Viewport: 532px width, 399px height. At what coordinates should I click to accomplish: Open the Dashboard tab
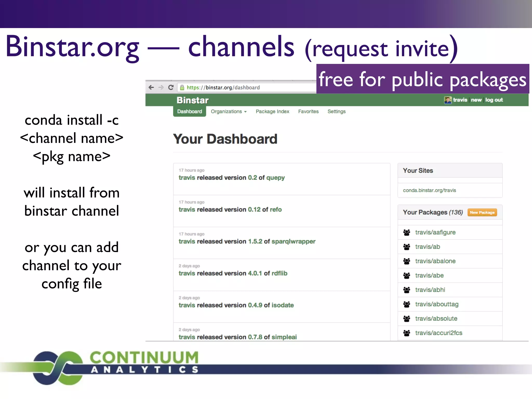tap(189, 111)
